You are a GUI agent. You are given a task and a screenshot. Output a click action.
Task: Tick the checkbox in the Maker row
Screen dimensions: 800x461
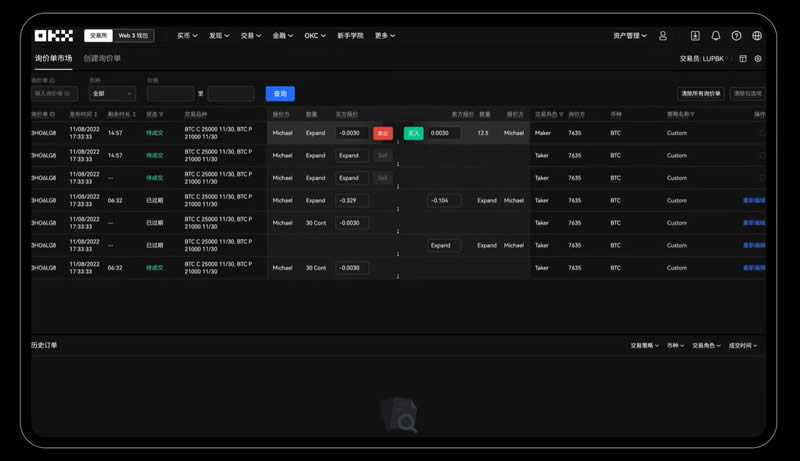pyautogui.click(x=762, y=133)
